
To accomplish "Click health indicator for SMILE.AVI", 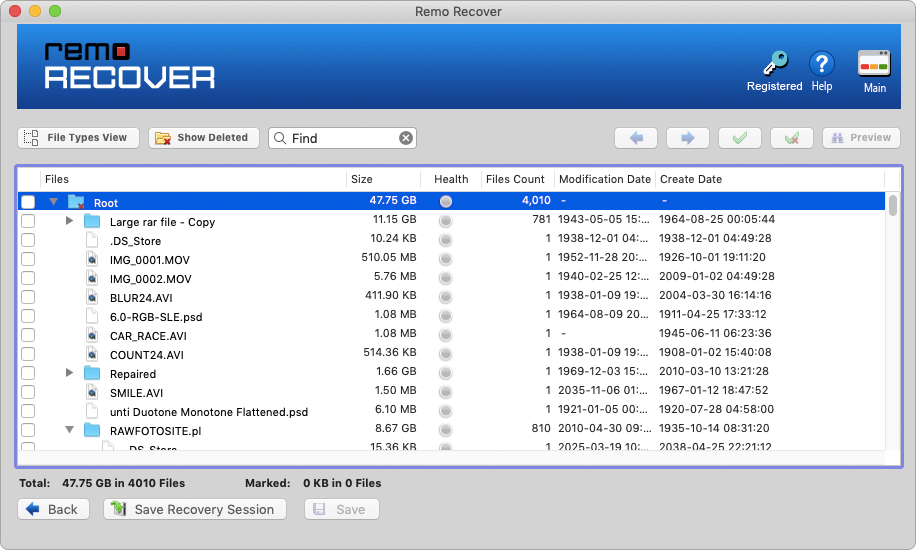I will pos(446,392).
